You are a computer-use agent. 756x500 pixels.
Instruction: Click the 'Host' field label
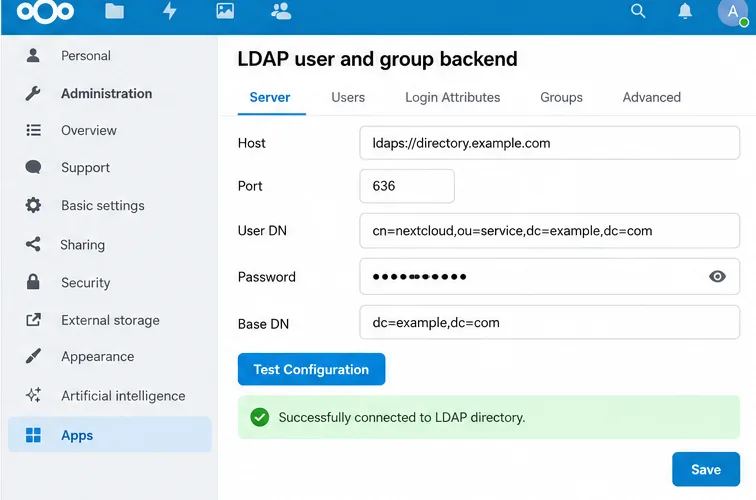click(x=251, y=143)
